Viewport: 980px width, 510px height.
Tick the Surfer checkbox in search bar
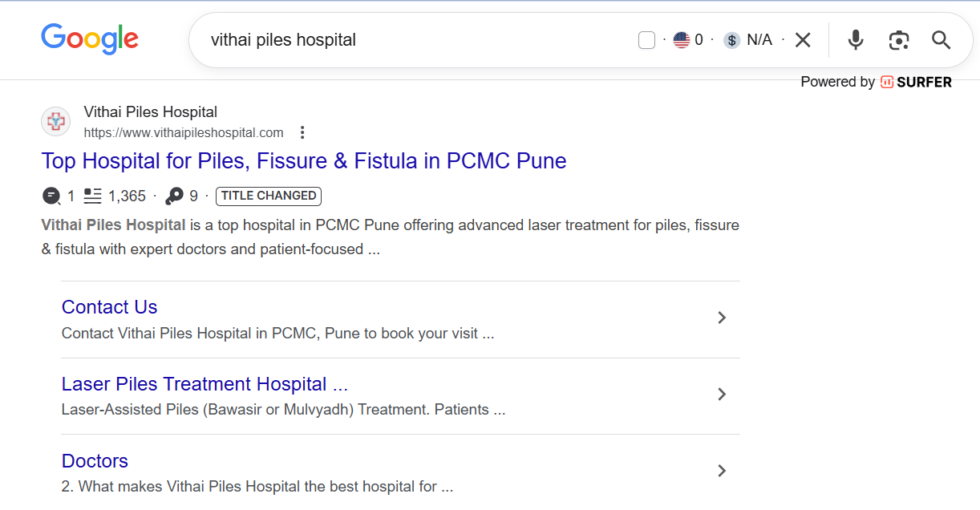pyautogui.click(x=646, y=40)
